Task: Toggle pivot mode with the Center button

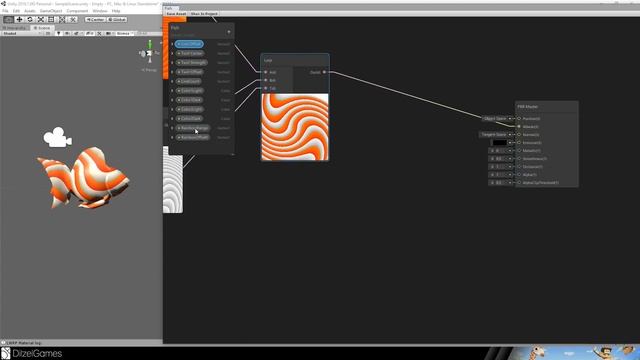Action: coord(95,19)
